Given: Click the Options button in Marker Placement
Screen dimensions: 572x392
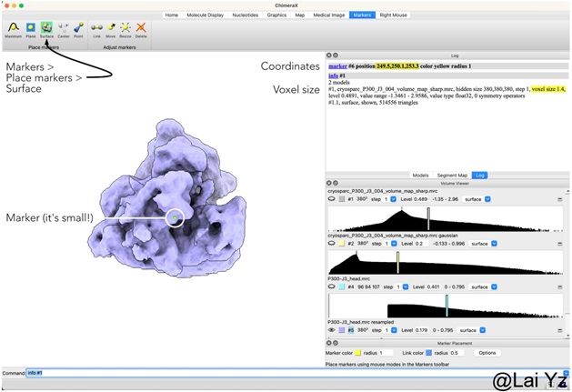Looking at the screenshot, I should click(487, 353).
